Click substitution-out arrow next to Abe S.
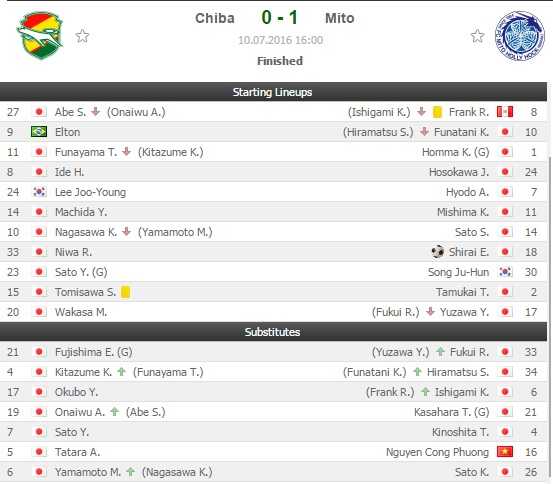The width and height of the screenshot is (553, 484). (95, 112)
